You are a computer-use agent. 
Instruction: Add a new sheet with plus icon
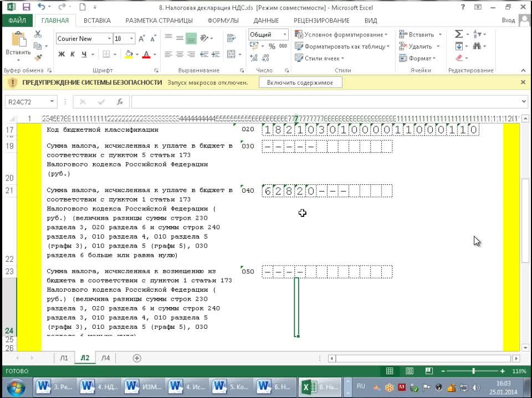(137, 358)
